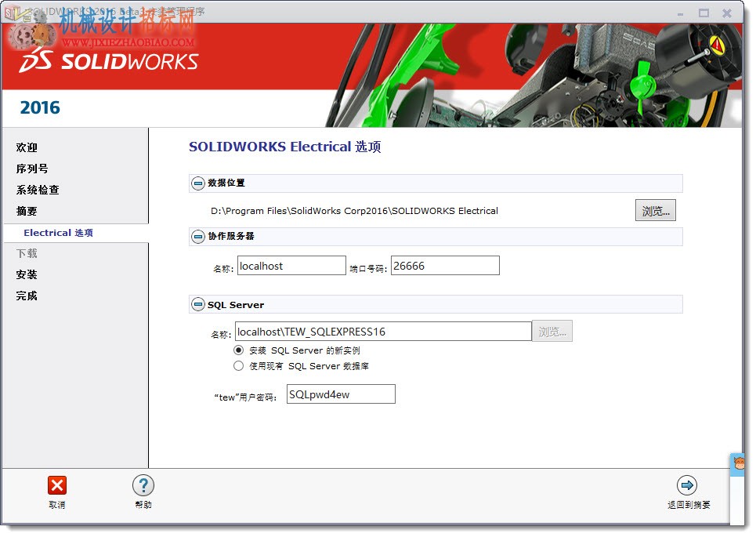
Task: Click in SQL Server name field
Action: [x=383, y=332]
